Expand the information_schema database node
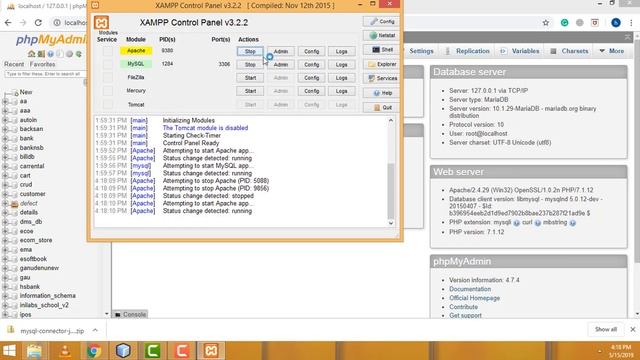This screenshot has height=360, width=640. tap(5, 296)
